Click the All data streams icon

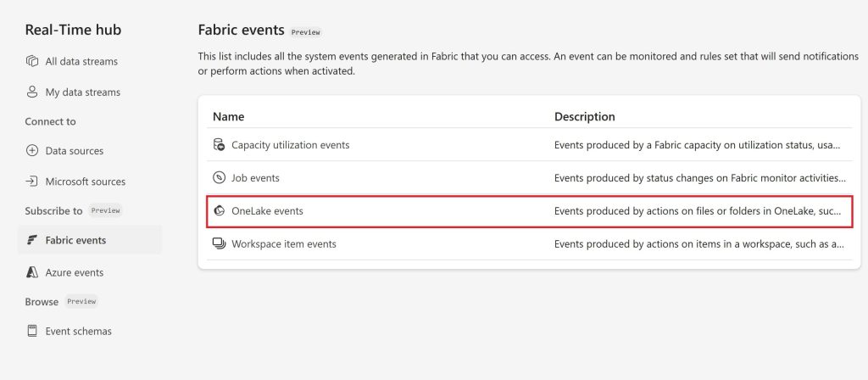click(32, 61)
